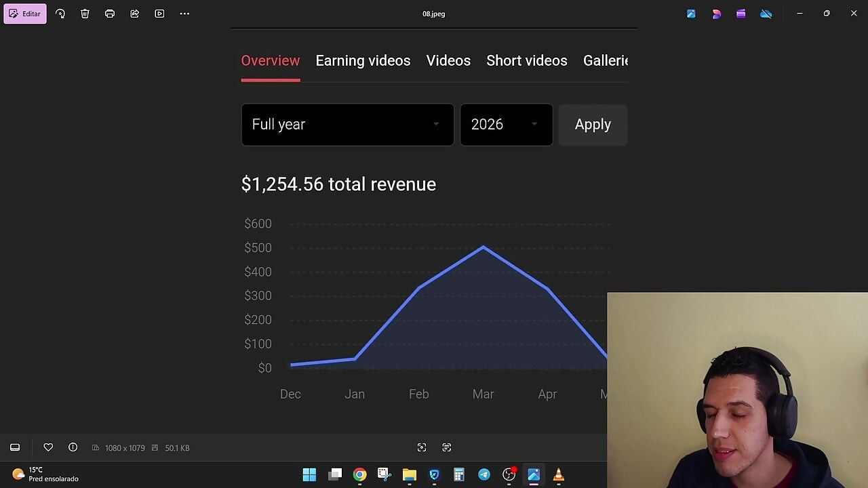Click the OneDrive crossed-out cloud icon

(766, 14)
